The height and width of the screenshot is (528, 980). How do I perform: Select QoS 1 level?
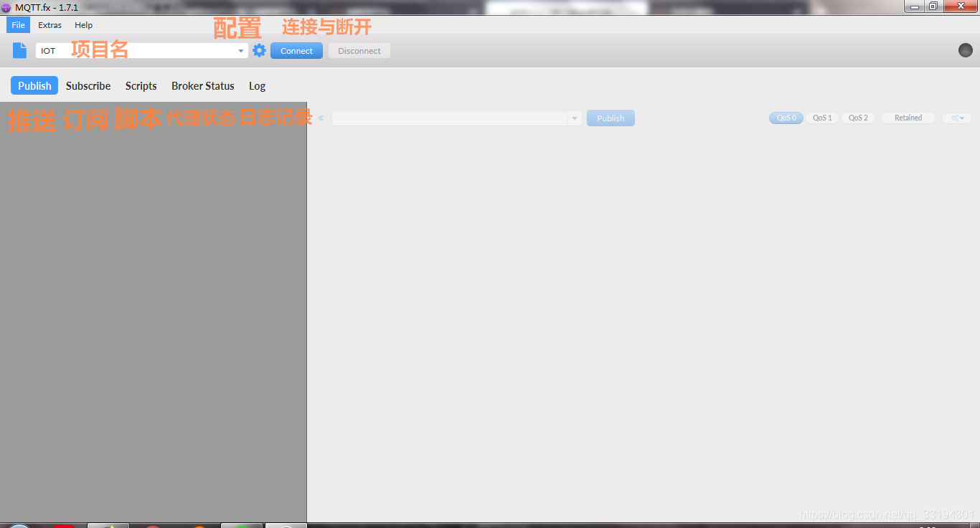[x=822, y=118]
